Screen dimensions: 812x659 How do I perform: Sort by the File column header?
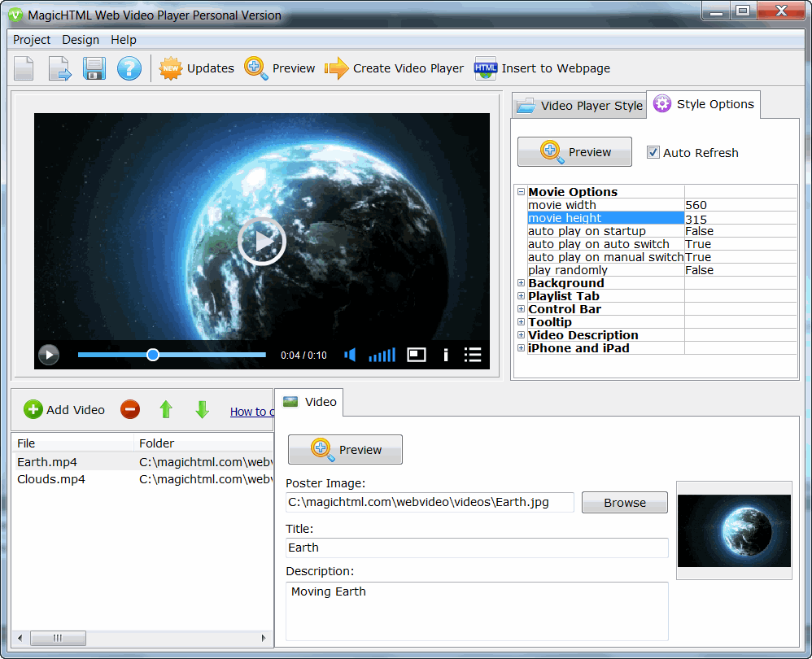[x=73, y=443]
